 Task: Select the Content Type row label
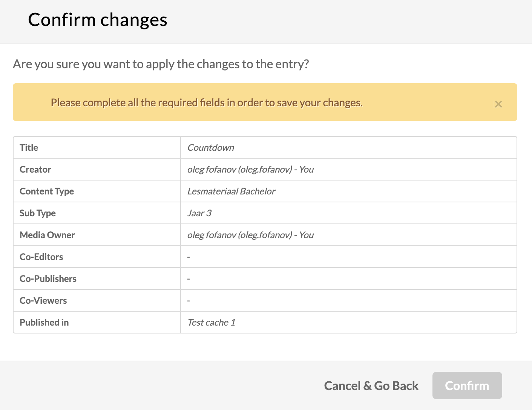pyautogui.click(x=47, y=191)
